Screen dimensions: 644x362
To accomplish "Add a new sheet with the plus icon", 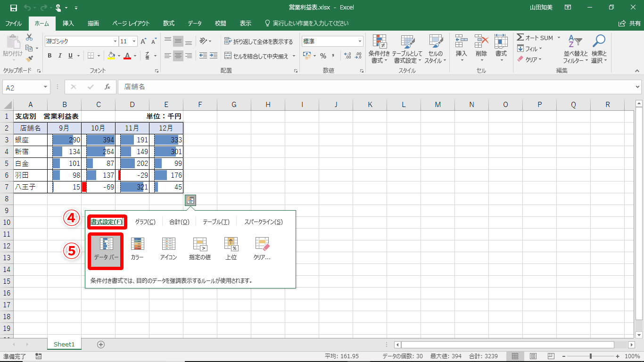I will [x=100, y=345].
